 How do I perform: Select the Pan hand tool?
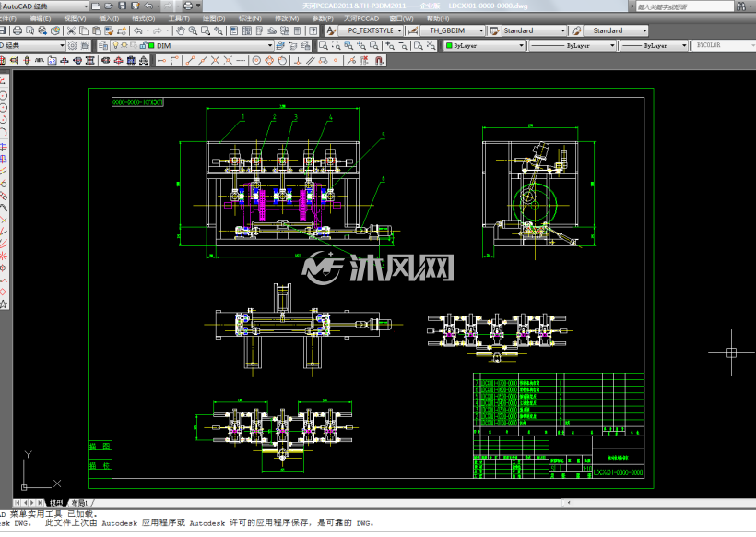tap(181, 30)
